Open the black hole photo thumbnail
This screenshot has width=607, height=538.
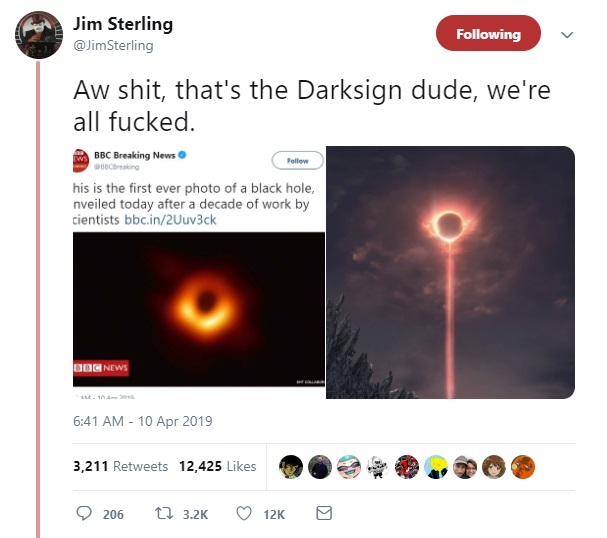(199, 309)
